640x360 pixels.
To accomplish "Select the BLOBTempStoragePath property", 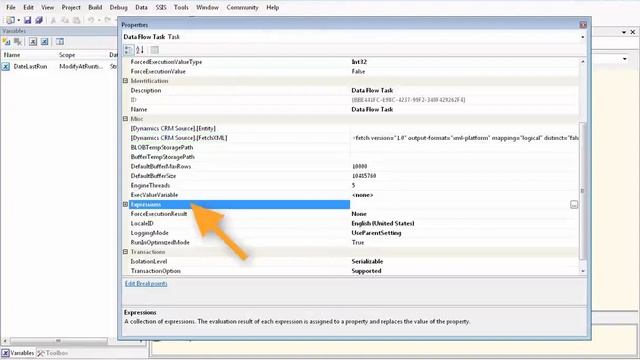I will coord(162,147).
